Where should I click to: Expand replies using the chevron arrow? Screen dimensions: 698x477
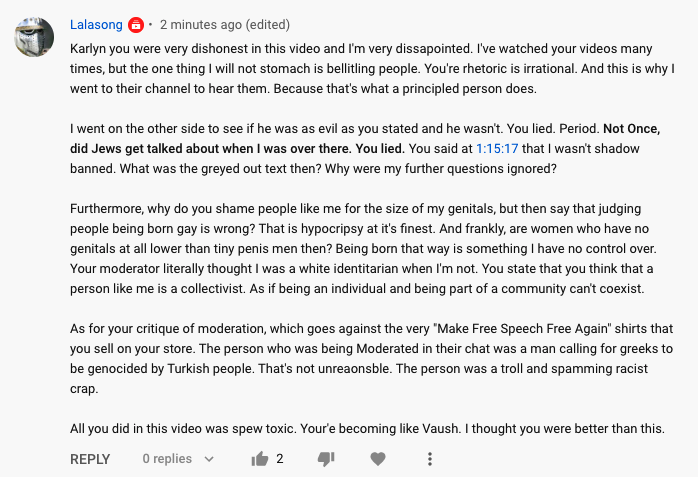coord(209,459)
